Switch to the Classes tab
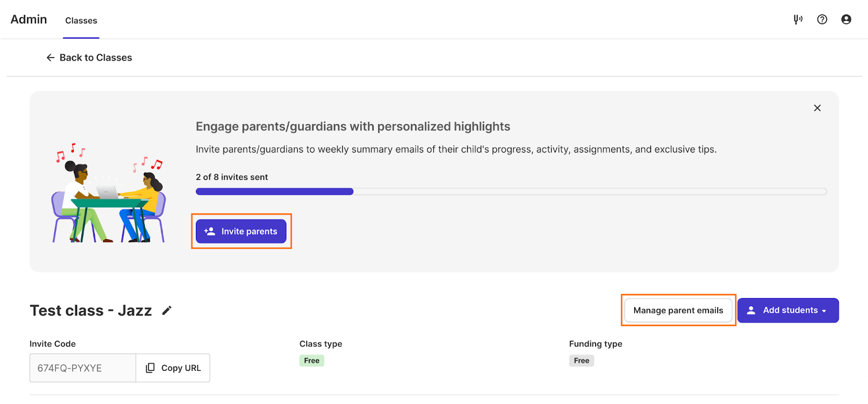Viewport: 868px width, 404px height. (x=81, y=21)
